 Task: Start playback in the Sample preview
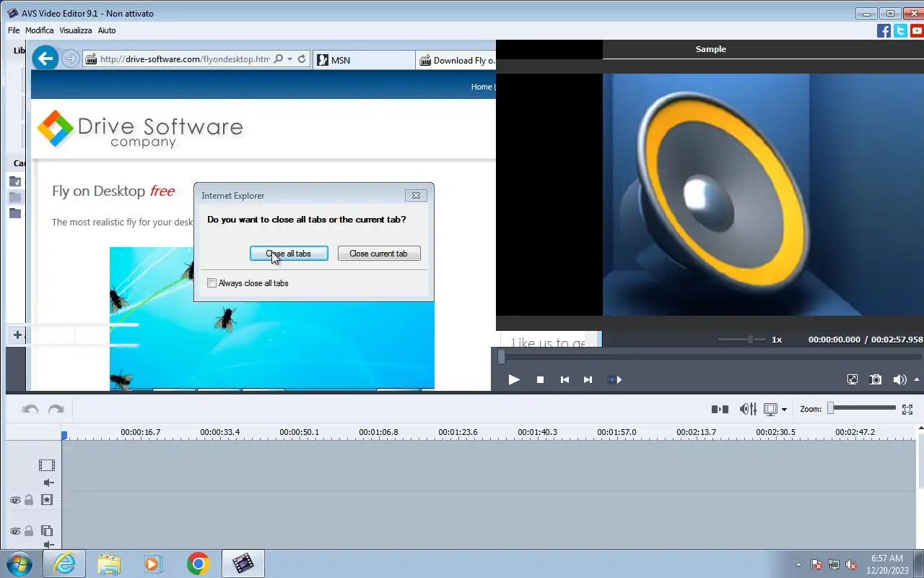514,379
